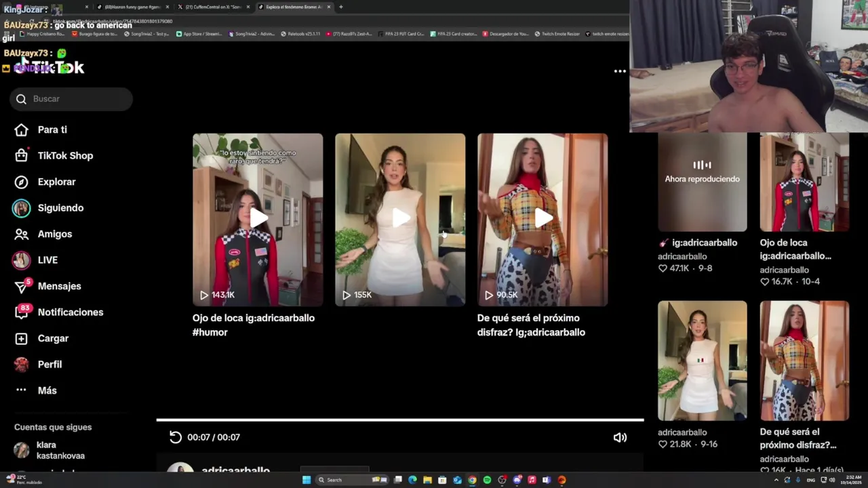Click the sidebar title Ojo de loca ig:adricaarballo...
This screenshot has width=868, height=488.
tap(795, 249)
